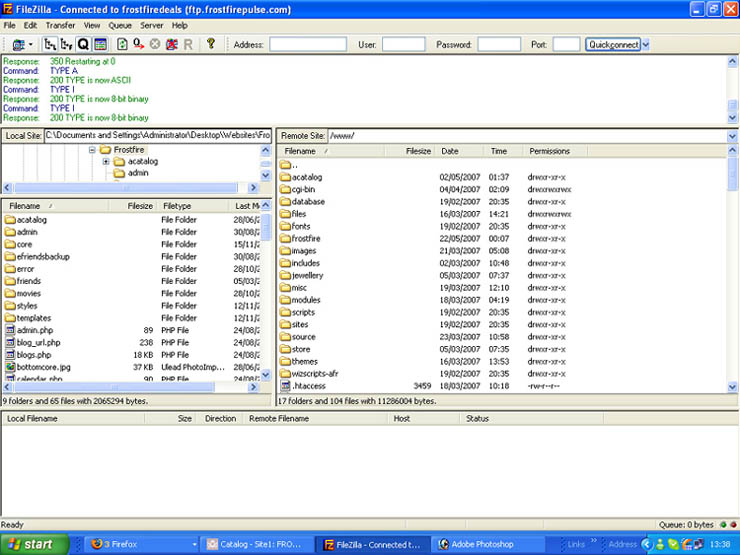Select admin.php file icon in local list
Viewport: 740px width, 555px height.
(x=10, y=330)
